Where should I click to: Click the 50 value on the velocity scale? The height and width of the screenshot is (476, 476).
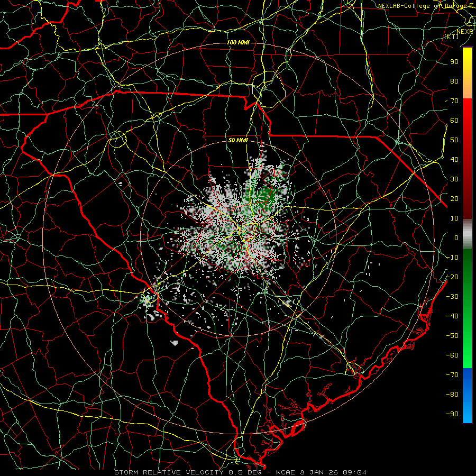(454, 140)
